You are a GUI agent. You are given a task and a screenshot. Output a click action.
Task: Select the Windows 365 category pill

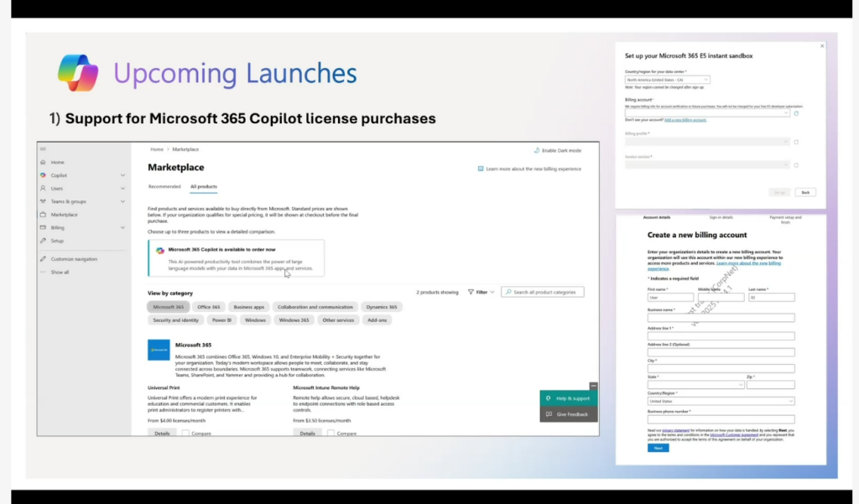[294, 320]
